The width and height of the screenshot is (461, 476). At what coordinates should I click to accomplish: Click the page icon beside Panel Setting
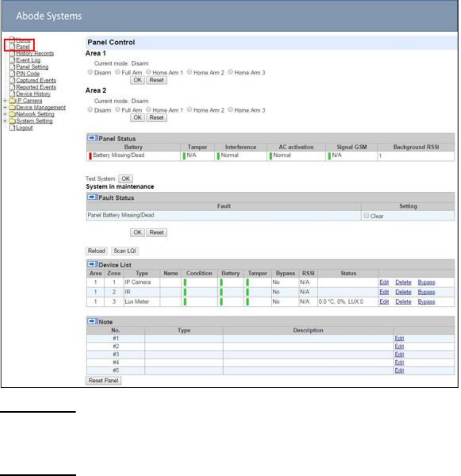point(12,67)
